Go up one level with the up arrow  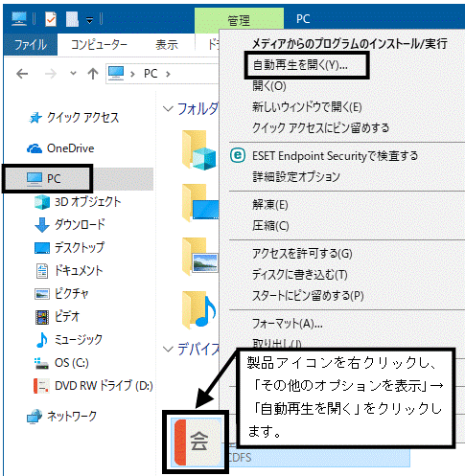pos(93,74)
